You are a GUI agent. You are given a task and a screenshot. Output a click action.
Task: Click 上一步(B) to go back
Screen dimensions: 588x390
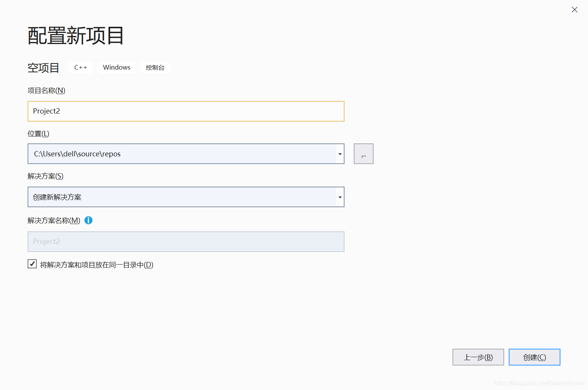coord(478,357)
